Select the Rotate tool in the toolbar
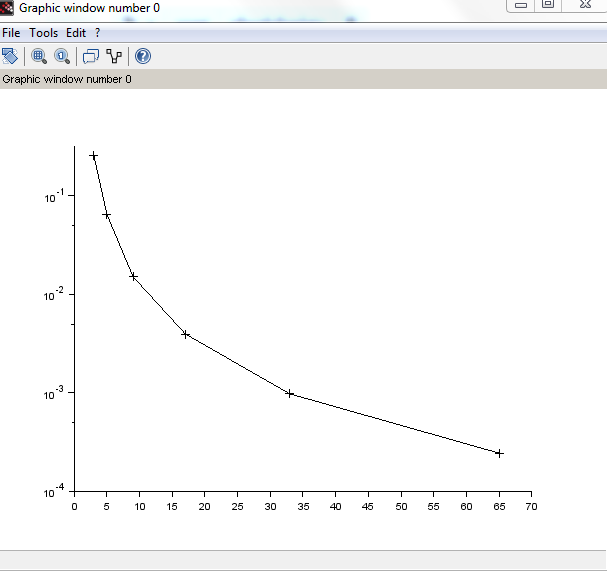 [10, 56]
